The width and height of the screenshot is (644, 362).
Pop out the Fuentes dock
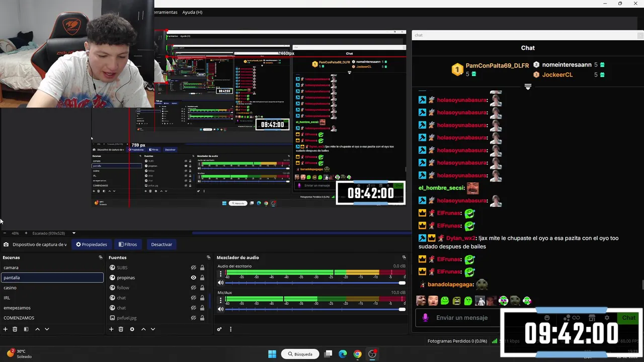(x=208, y=257)
